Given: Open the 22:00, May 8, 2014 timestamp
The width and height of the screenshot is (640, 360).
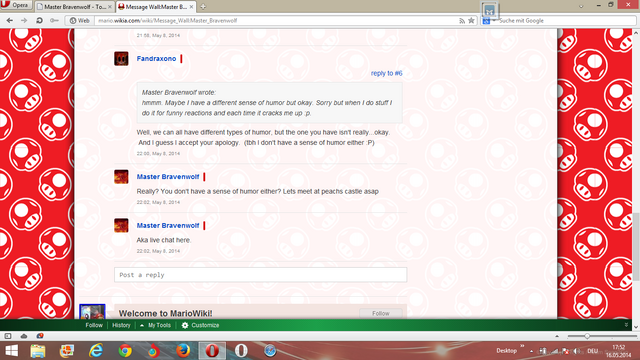Looking at the screenshot, I should click(158, 153).
